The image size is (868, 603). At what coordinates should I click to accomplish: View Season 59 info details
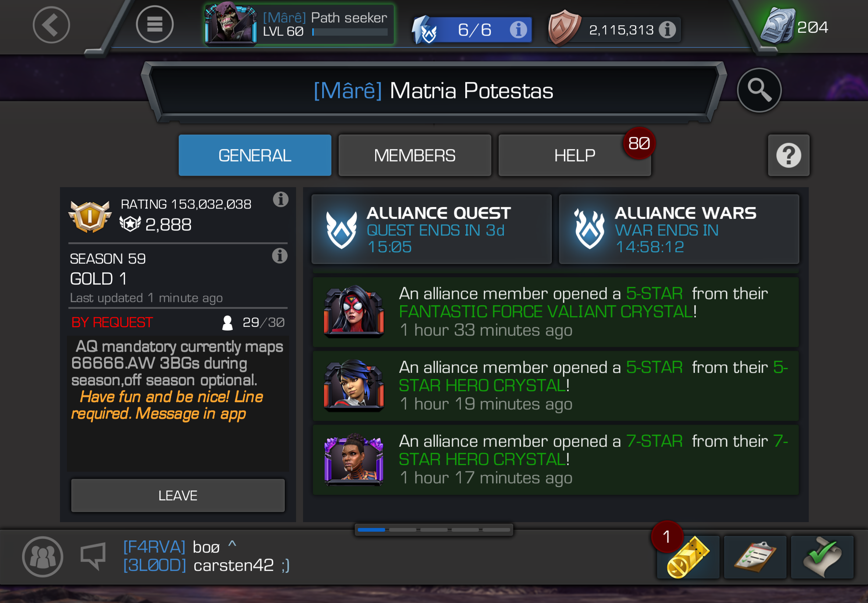(x=280, y=256)
